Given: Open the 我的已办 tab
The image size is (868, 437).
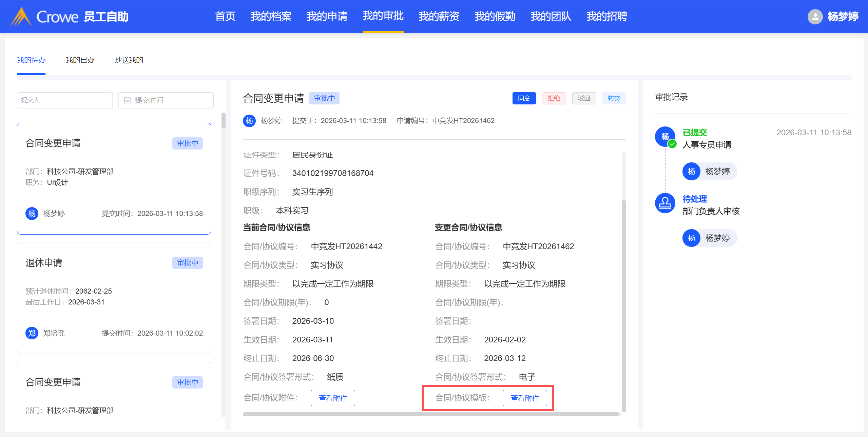Looking at the screenshot, I should tap(80, 60).
